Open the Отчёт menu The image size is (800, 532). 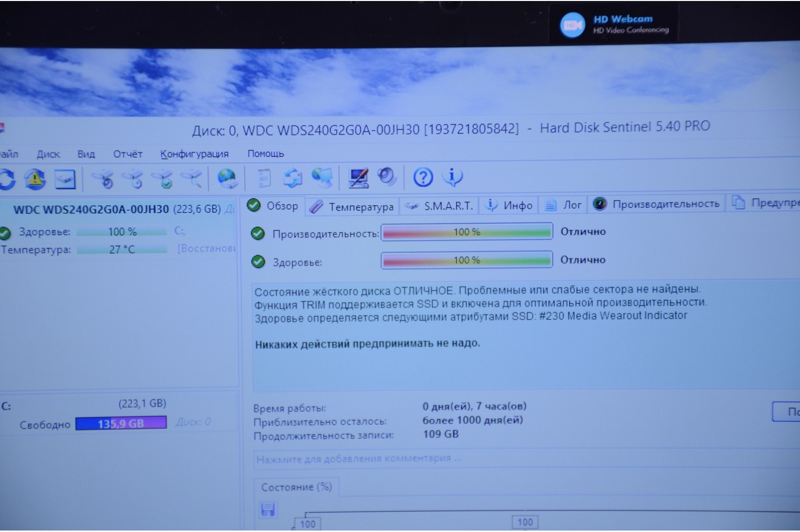[x=128, y=154]
